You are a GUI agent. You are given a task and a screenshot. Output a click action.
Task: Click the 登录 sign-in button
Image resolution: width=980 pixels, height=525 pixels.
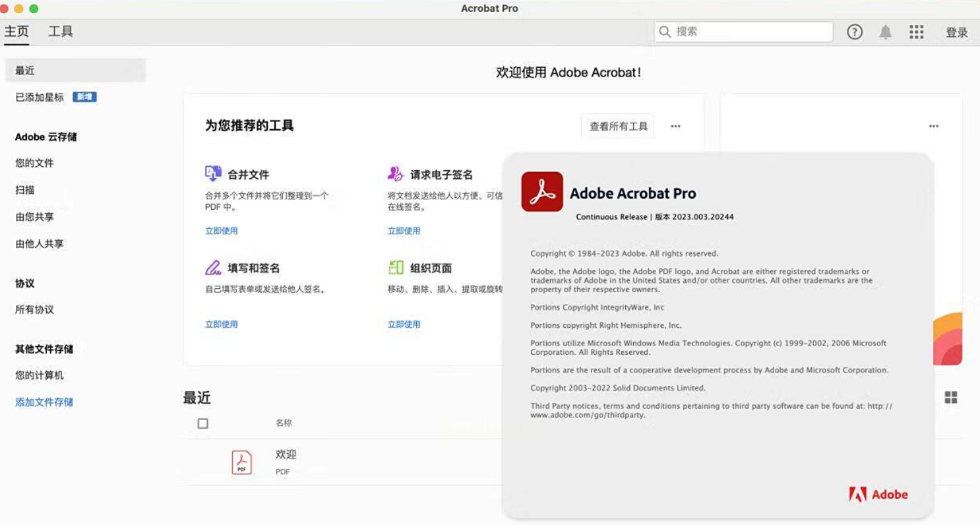[x=956, y=32]
